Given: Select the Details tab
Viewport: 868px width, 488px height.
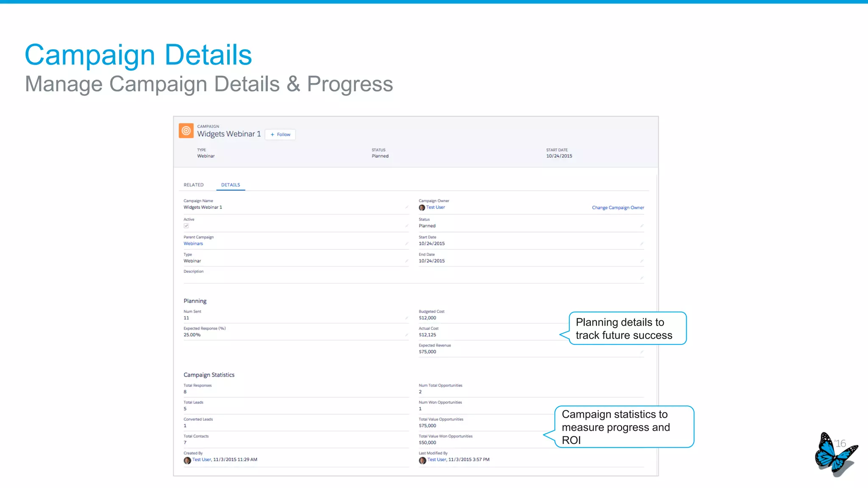Looking at the screenshot, I should (231, 185).
